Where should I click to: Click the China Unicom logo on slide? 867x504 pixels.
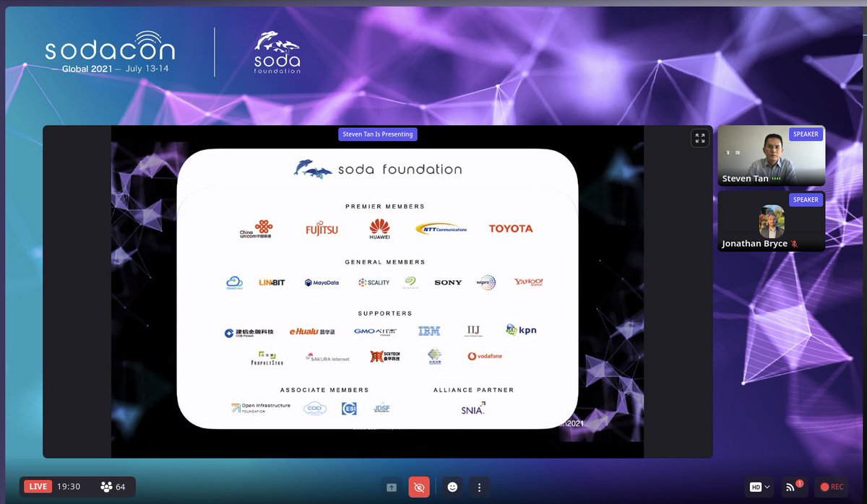pyautogui.click(x=256, y=229)
